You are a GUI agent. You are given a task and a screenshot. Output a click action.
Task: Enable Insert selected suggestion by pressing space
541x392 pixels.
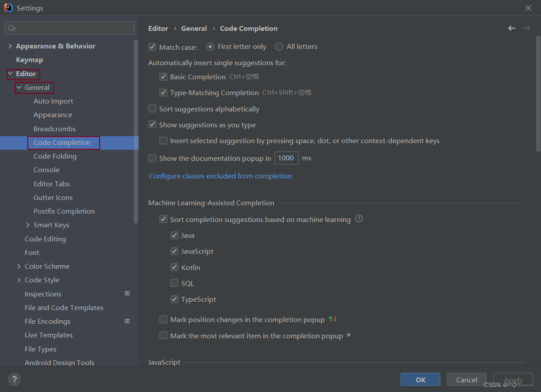164,141
